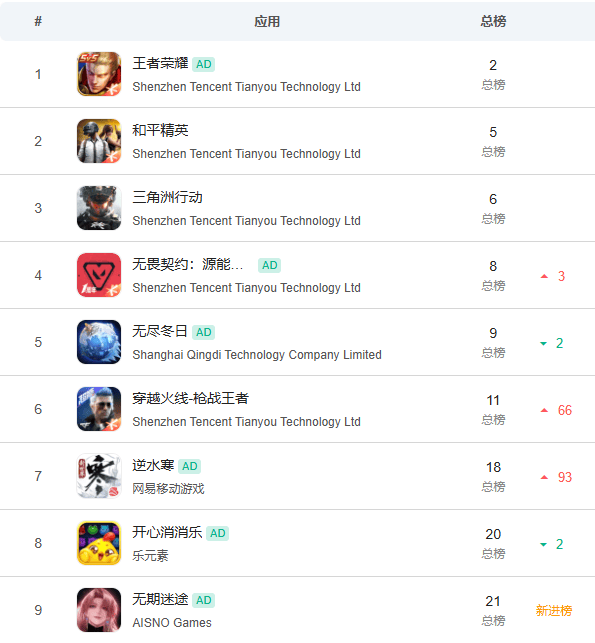This screenshot has width=595, height=643.
Task: Click the red up-arrow 93 rank change
Action: click(556, 477)
